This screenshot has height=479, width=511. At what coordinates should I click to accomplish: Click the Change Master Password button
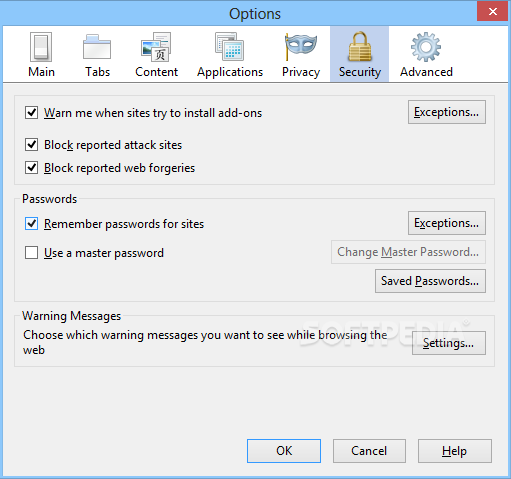pos(408,252)
